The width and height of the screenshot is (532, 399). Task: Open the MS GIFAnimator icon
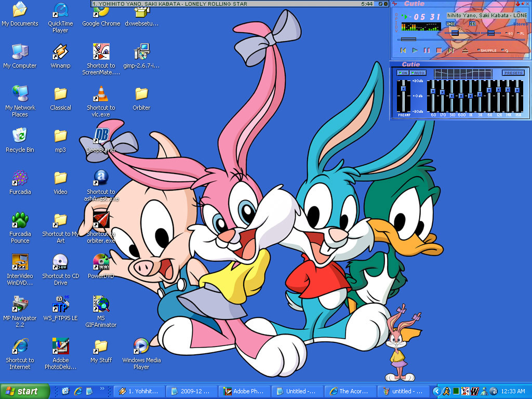point(101,312)
